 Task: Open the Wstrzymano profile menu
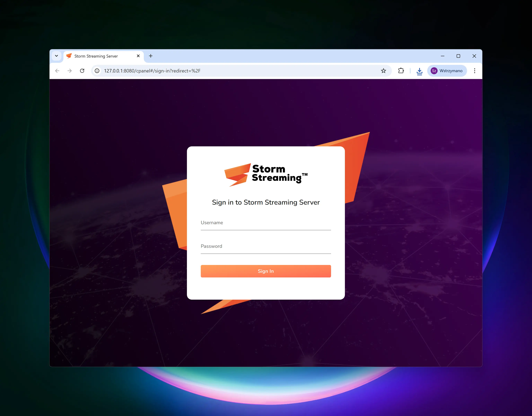[x=447, y=71]
